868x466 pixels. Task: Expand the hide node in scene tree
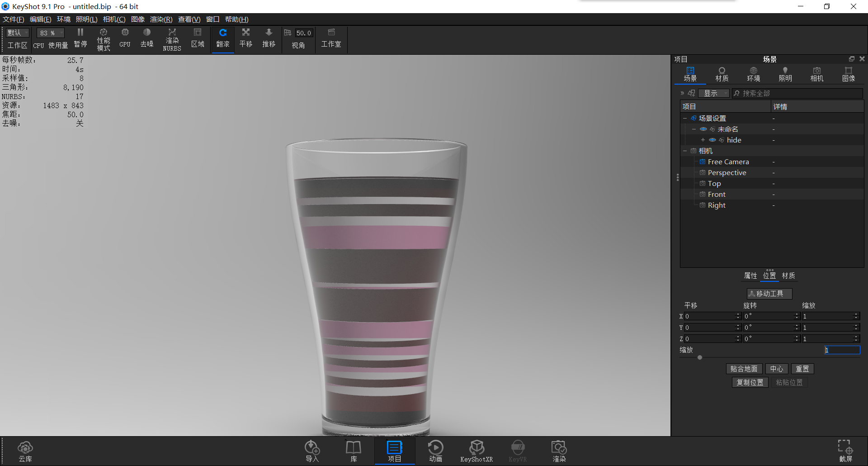tap(702, 140)
